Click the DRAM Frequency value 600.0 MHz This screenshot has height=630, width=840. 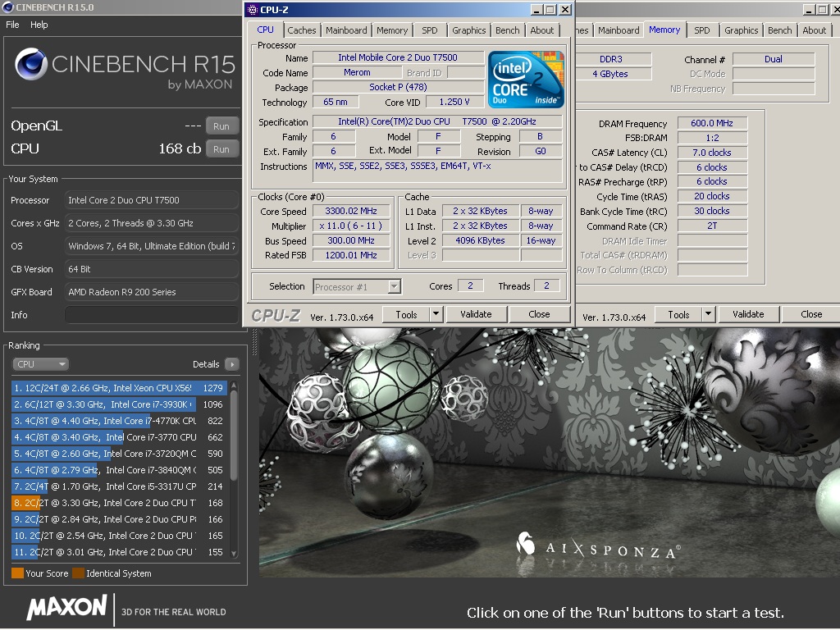(712, 123)
